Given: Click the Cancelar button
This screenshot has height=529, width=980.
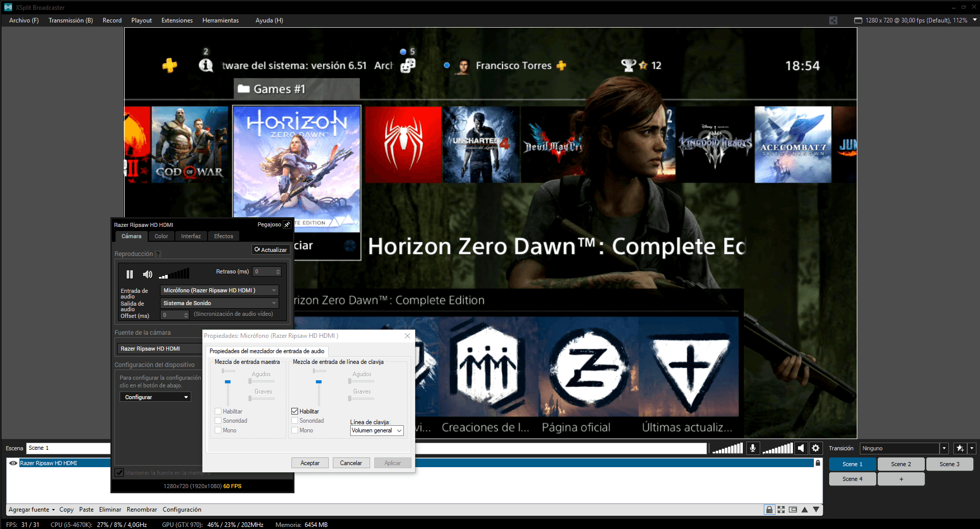Looking at the screenshot, I should [351, 463].
